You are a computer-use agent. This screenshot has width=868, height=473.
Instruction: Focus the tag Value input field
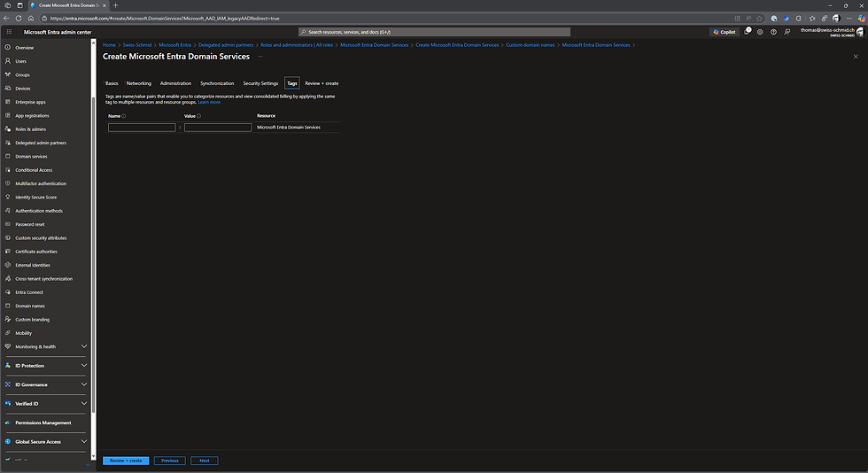[x=218, y=128]
